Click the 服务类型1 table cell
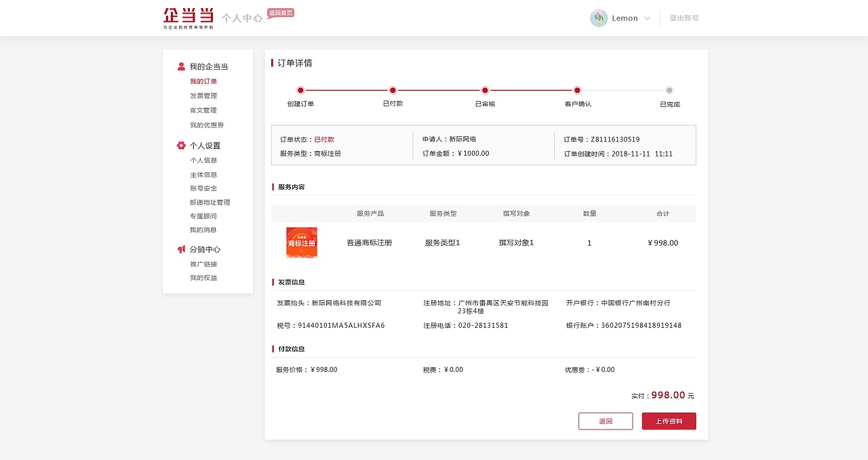 (443, 243)
